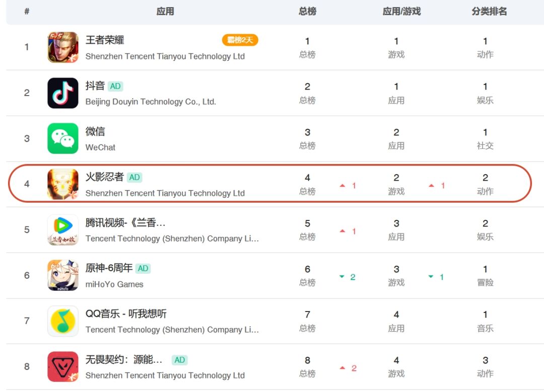The width and height of the screenshot is (544, 392).
Task: Click the AD badge next to 无畏契约
Action: pos(179,360)
